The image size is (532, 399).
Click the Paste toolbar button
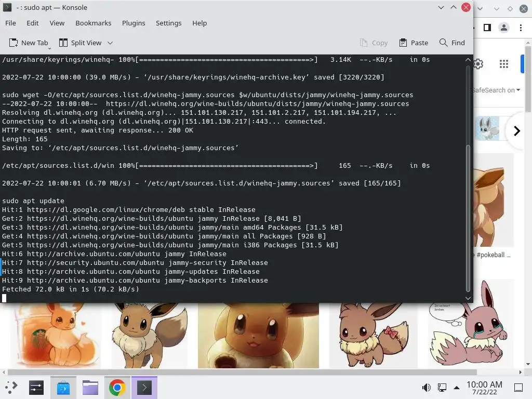point(414,43)
